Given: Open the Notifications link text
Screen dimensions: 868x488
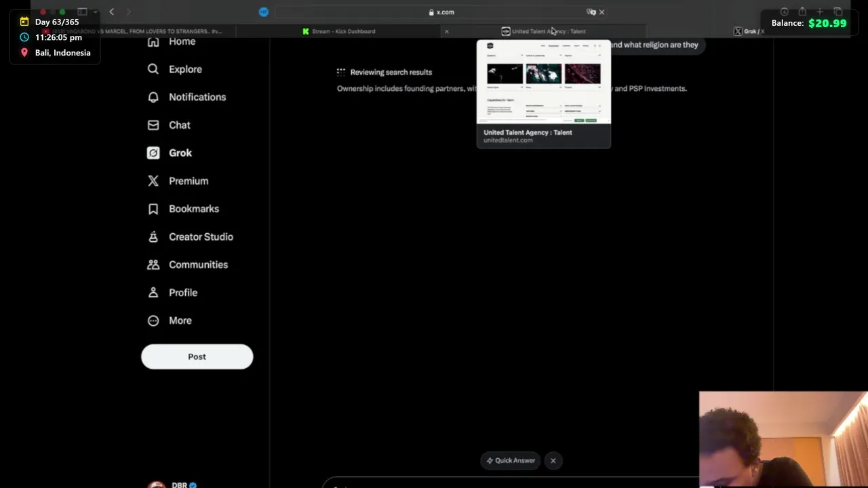Looking at the screenshot, I should pyautogui.click(x=197, y=97).
